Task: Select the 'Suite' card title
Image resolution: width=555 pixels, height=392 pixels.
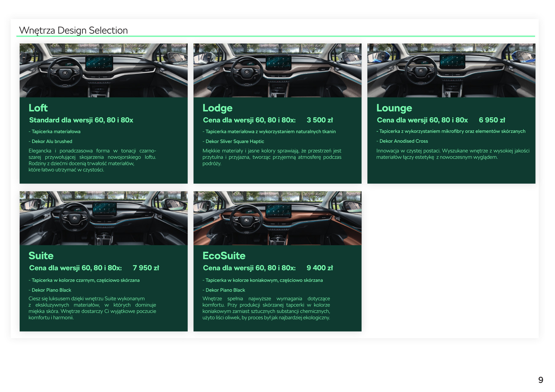Action: tap(41, 256)
